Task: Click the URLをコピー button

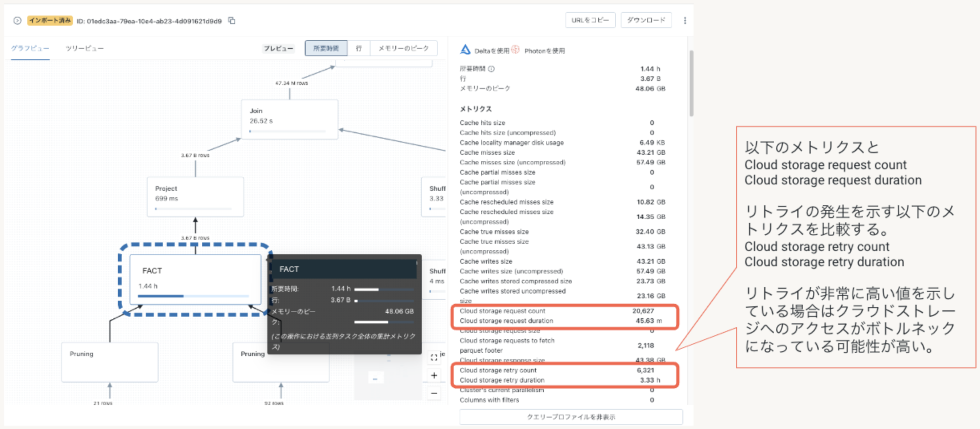Action: (590, 20)
